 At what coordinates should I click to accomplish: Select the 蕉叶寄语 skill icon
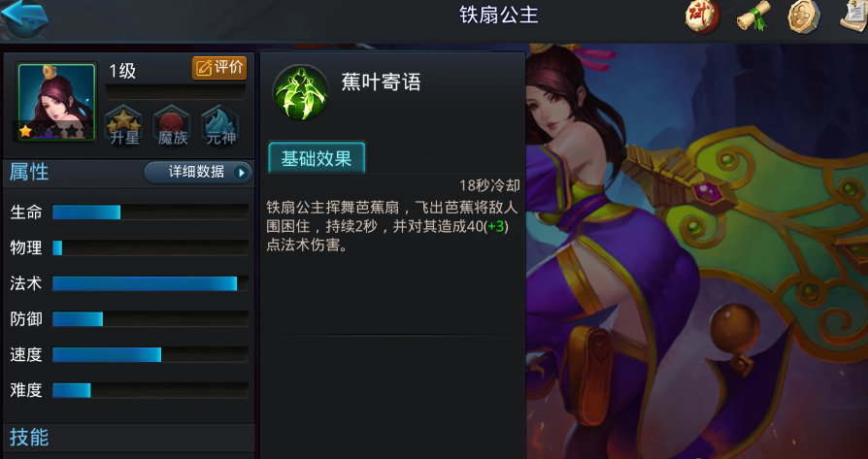click(301, 92)
